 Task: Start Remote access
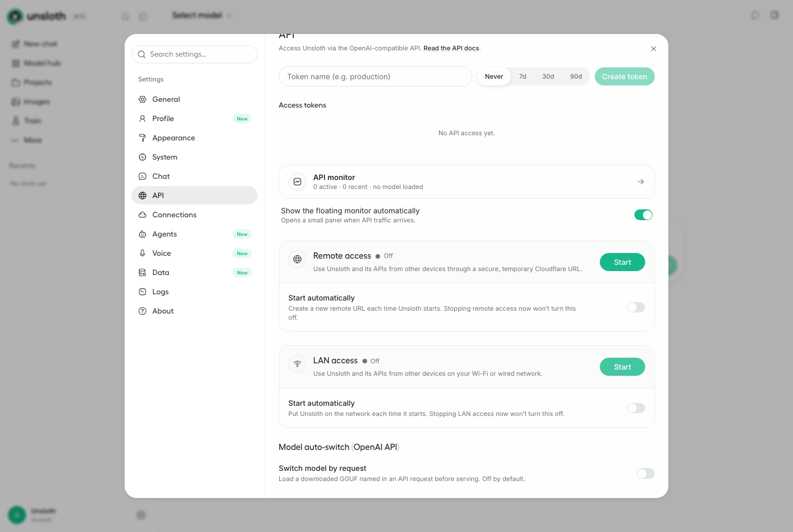coord(623,262)
